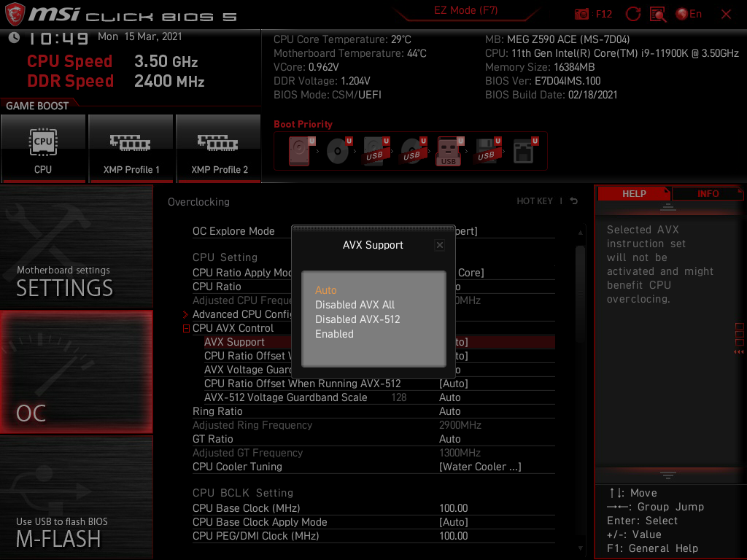The image size is (747, 560).
Task: Select the highlighted USB key boot icon
Action: point(449,151)
